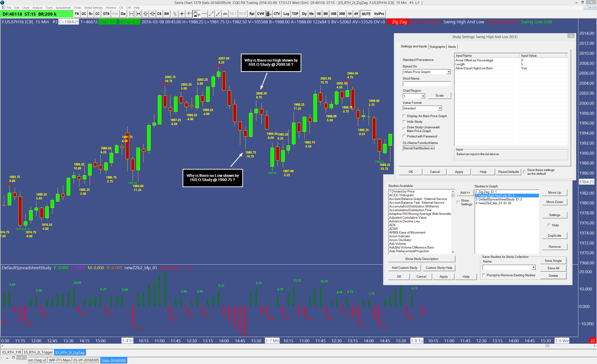
Task: Activate the hand scroll tool
Action: tap(196, 14)
